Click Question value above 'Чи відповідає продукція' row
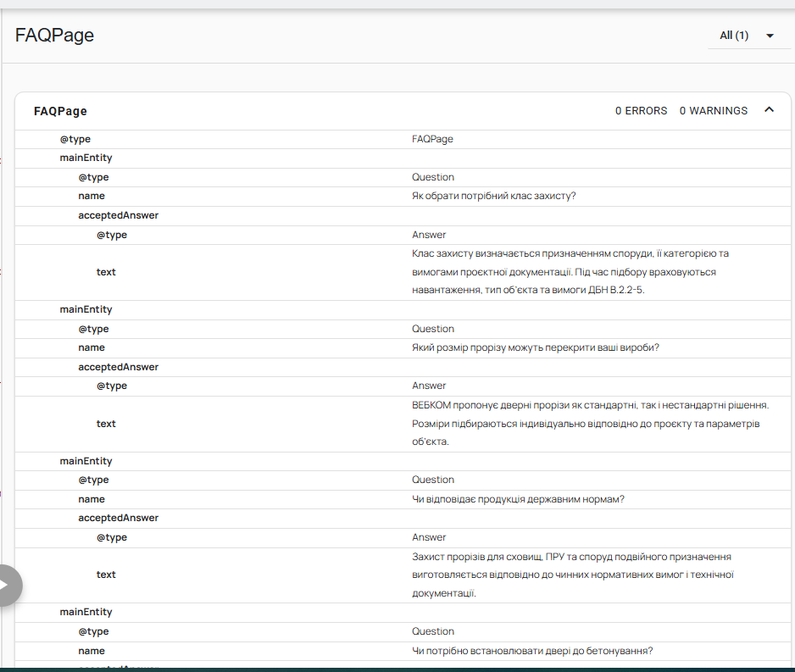 (433, 480)
